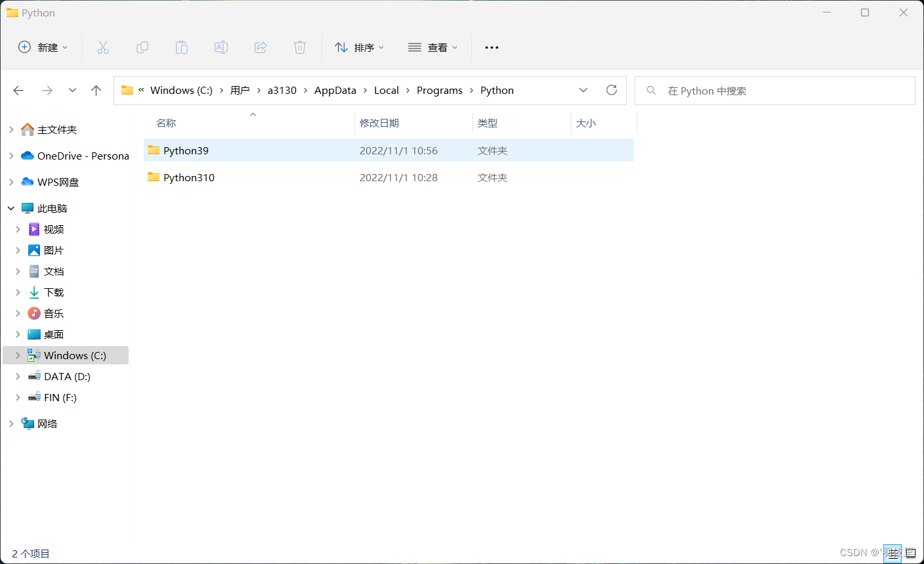Screen dimensions: 924x564
Task: Click the Share icon in the toolbar
Action: pos(261,47)
